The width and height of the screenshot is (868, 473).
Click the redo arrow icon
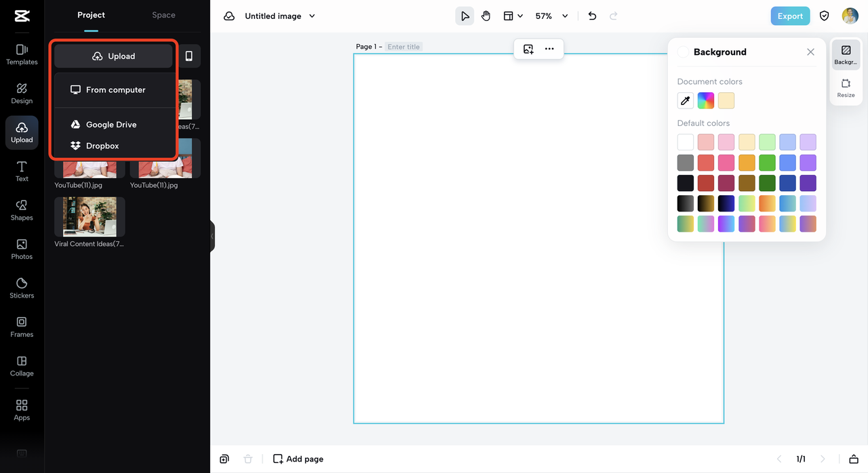pos(614,16)
